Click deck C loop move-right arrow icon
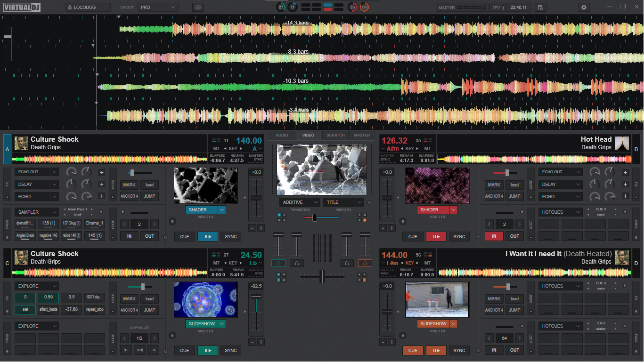644x362 pixels. pos(153,350)
